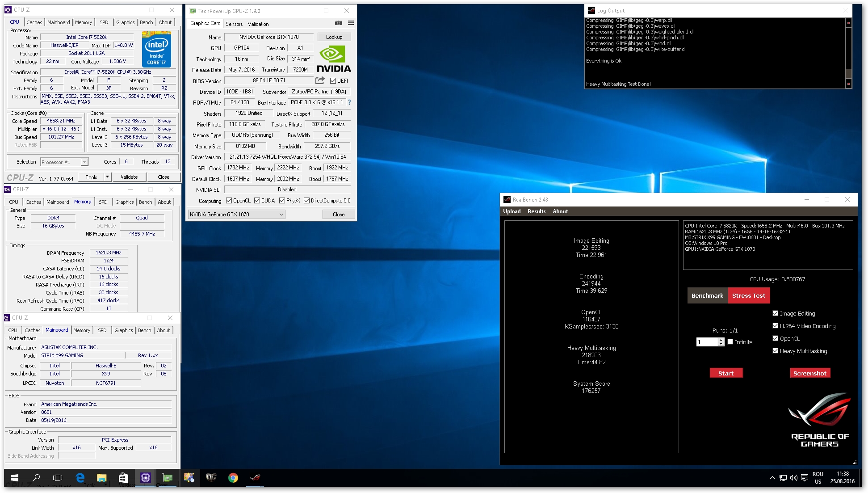Uncheck H.264 Video Encoding test

[x=775, y=326]
